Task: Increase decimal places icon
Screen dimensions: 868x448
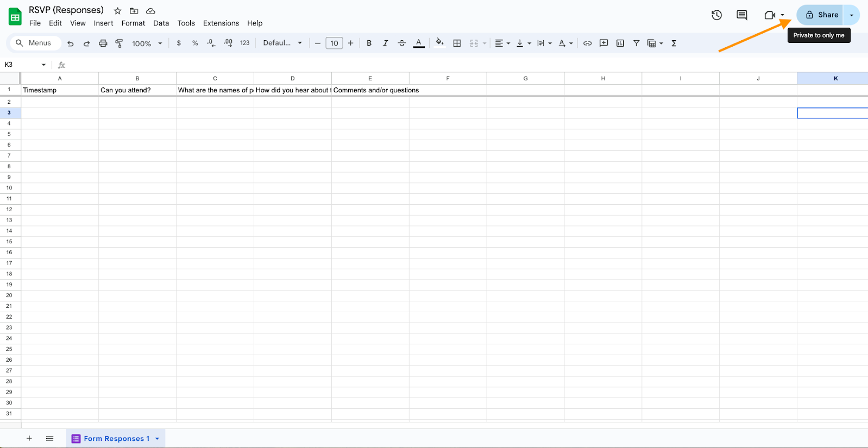Action: coord(228,43)
